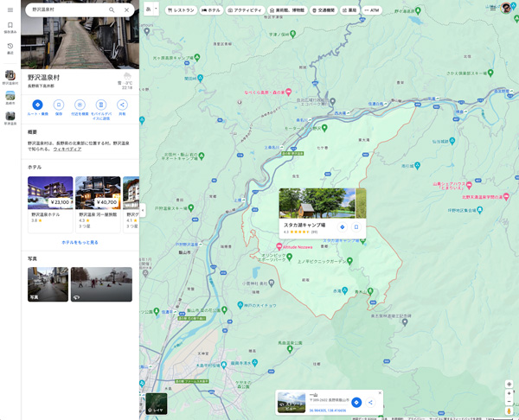Clear the search box with X
519x420 pixels.
click(126, 10)
